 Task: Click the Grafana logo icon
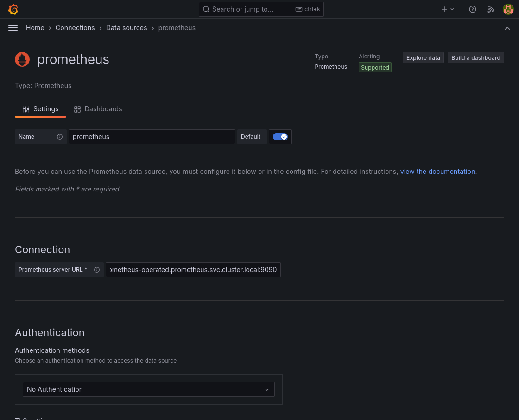pos(13,9)
